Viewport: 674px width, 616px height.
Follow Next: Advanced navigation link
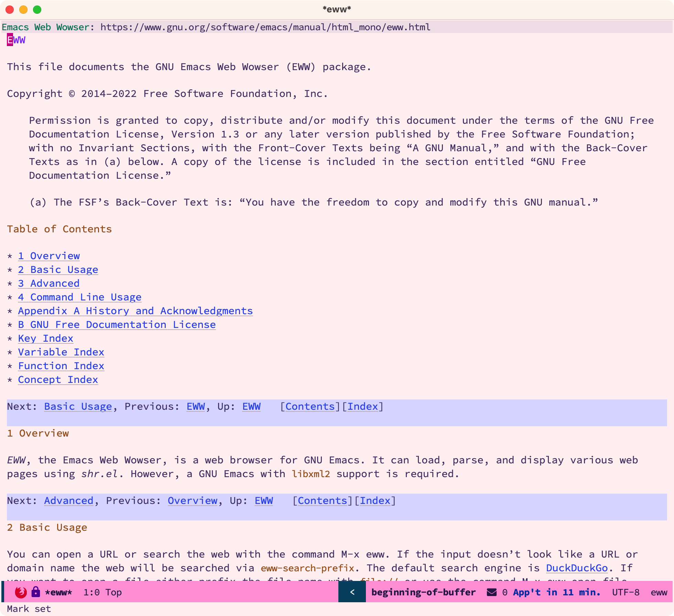coord(69,500)
